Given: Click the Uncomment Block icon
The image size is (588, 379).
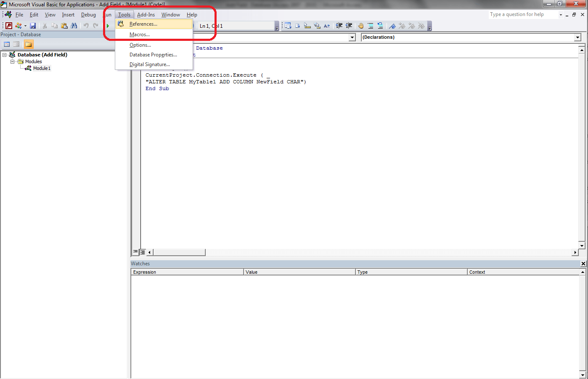Looking at the screenshot, I should [x=380, y=26].
